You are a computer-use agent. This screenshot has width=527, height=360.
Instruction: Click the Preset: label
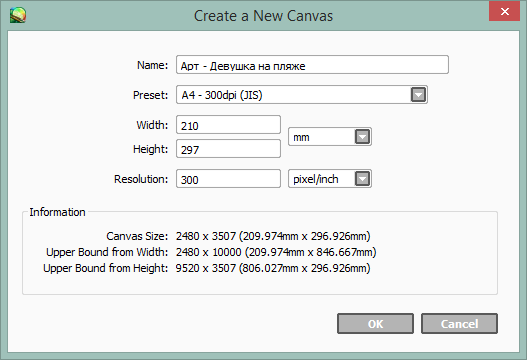150,95
